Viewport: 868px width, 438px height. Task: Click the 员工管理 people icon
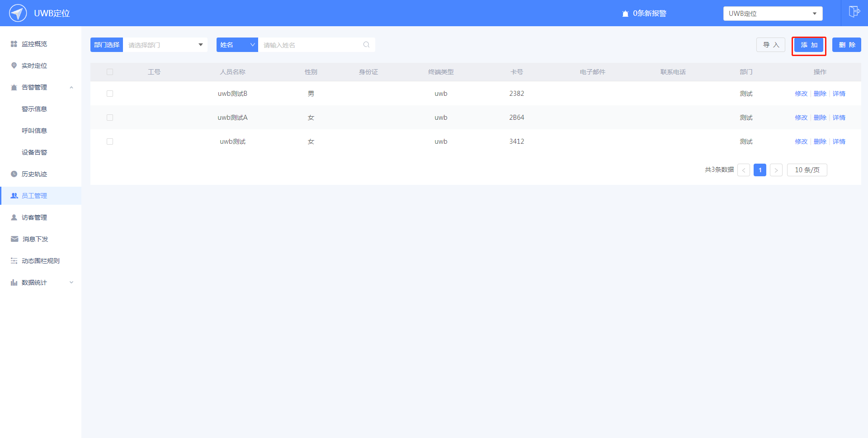14,196
